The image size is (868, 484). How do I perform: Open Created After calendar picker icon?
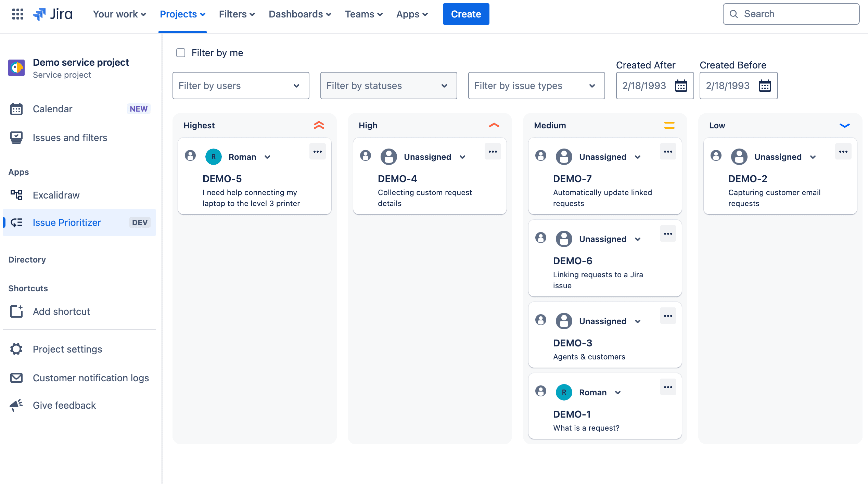681,86
